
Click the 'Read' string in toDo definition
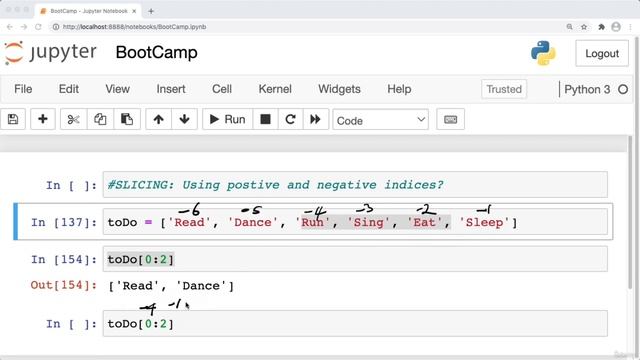(x=189, y=222)
